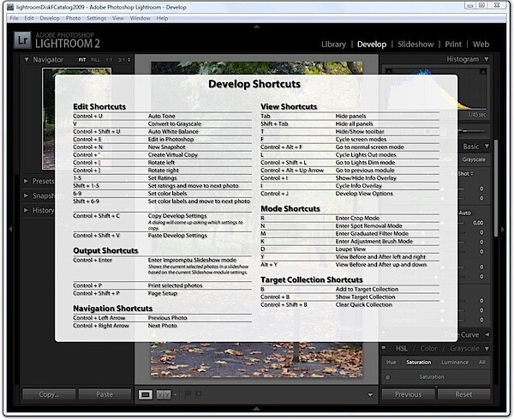Switch to the Print module

[x=453, y=45]
